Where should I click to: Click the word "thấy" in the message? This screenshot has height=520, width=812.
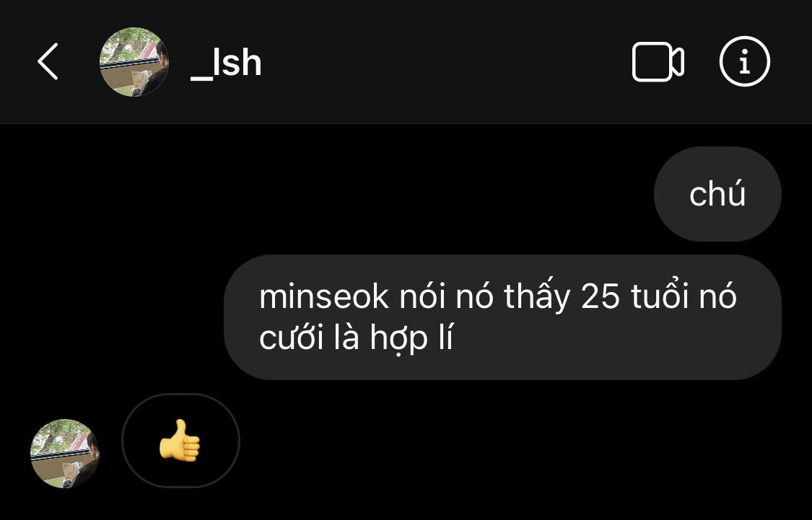click(x=536, y=297)
